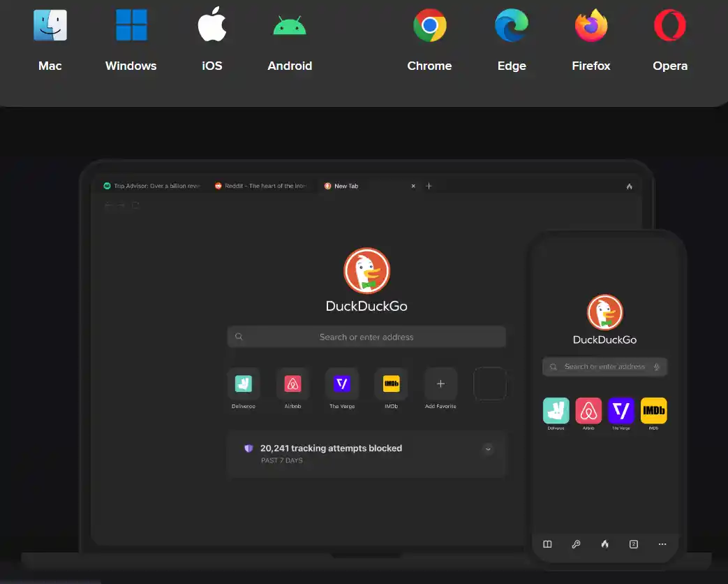
Task: Close the New Tab tab
Action: 413,186
